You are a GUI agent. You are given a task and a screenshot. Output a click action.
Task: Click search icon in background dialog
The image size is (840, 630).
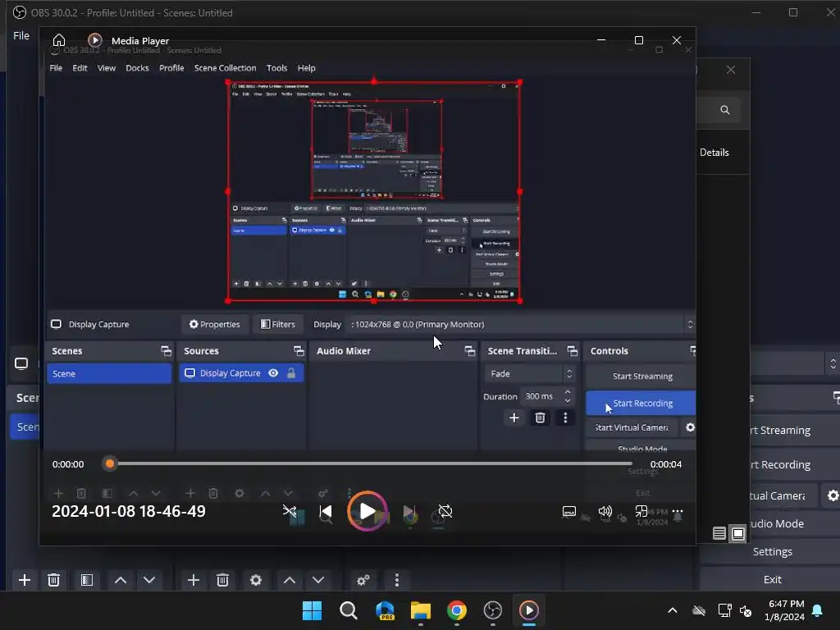click(725, 110)
